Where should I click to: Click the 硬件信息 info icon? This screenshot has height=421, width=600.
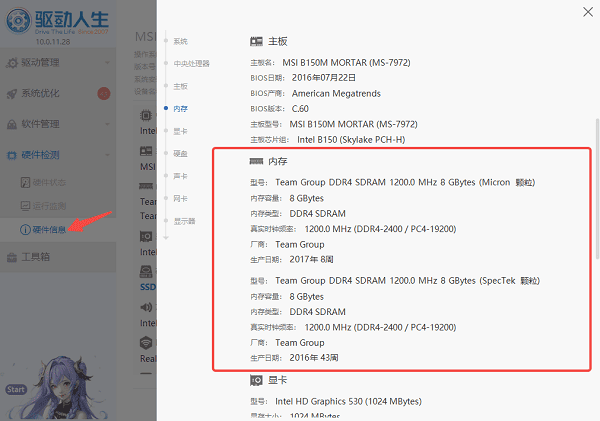(x=25, y=229)
